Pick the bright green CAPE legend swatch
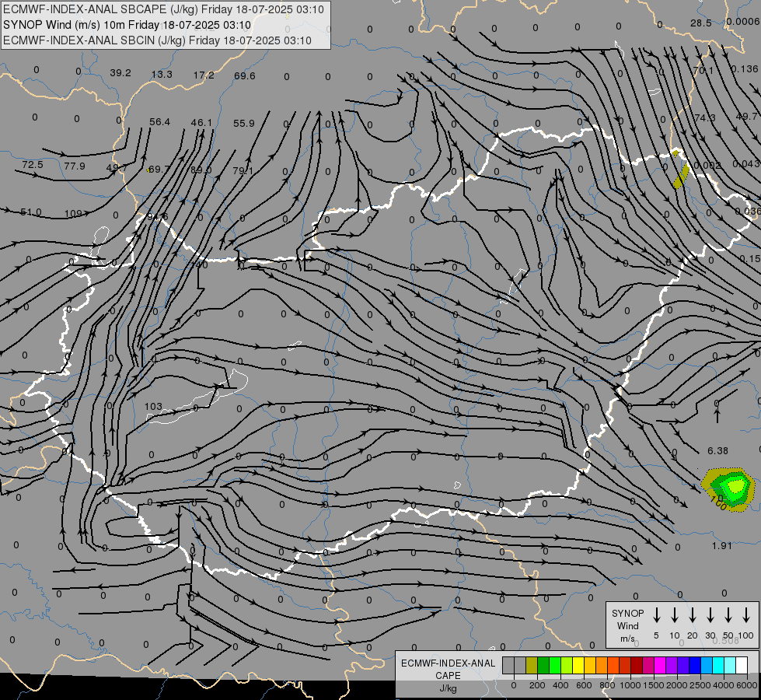 click(x=555, y=665)
